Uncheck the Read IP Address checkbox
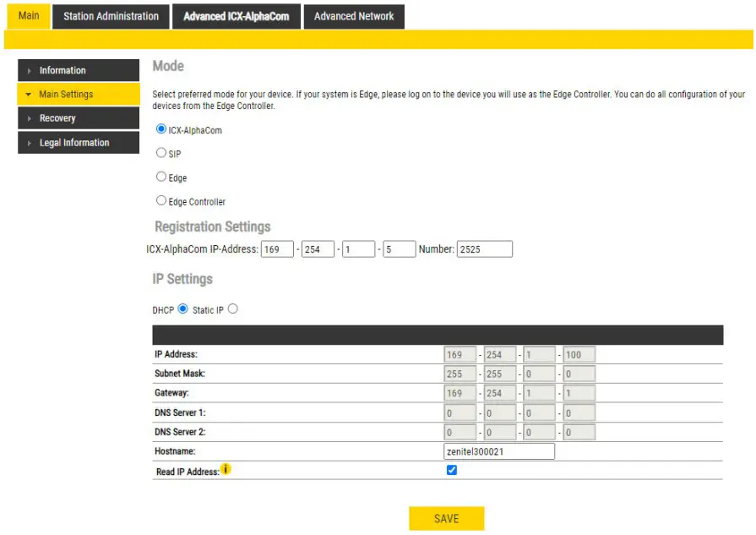756x535 pixels. click(x=452, y=470)
